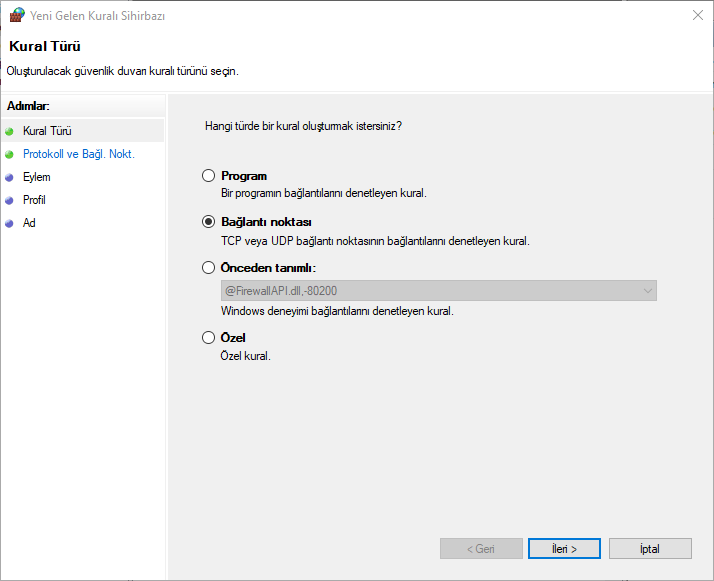Click the green bullet beside Kural Türü
The height and width of the screenshot is (581, 714).
point(10,131)
